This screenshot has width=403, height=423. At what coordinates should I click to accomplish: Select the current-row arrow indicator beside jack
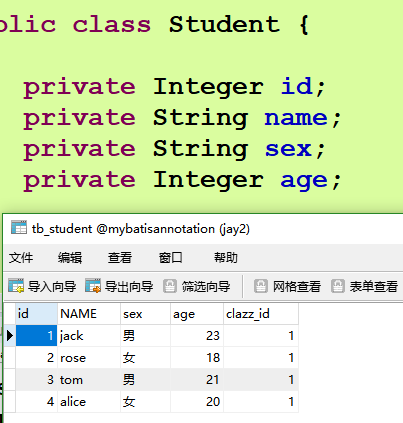pos(10,335)
